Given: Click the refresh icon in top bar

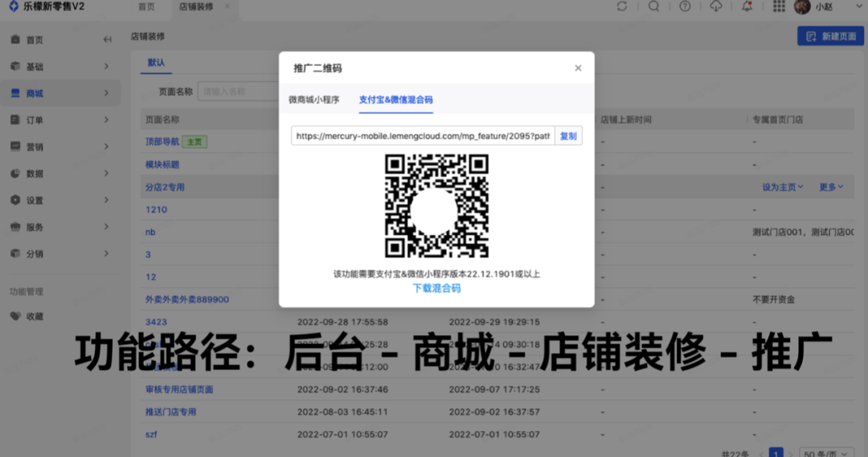Looking at the screenshot, I should pyautogui.click(x=621, y=6).
